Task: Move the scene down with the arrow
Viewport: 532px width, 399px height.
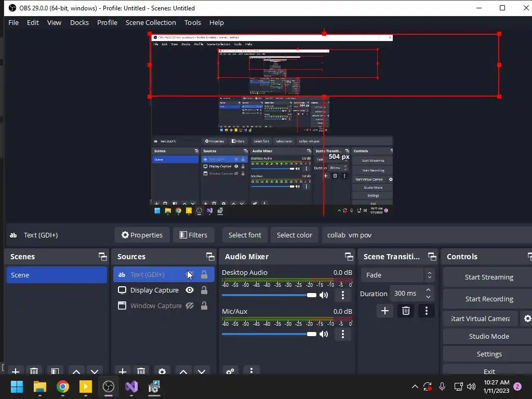Action: 95,371
